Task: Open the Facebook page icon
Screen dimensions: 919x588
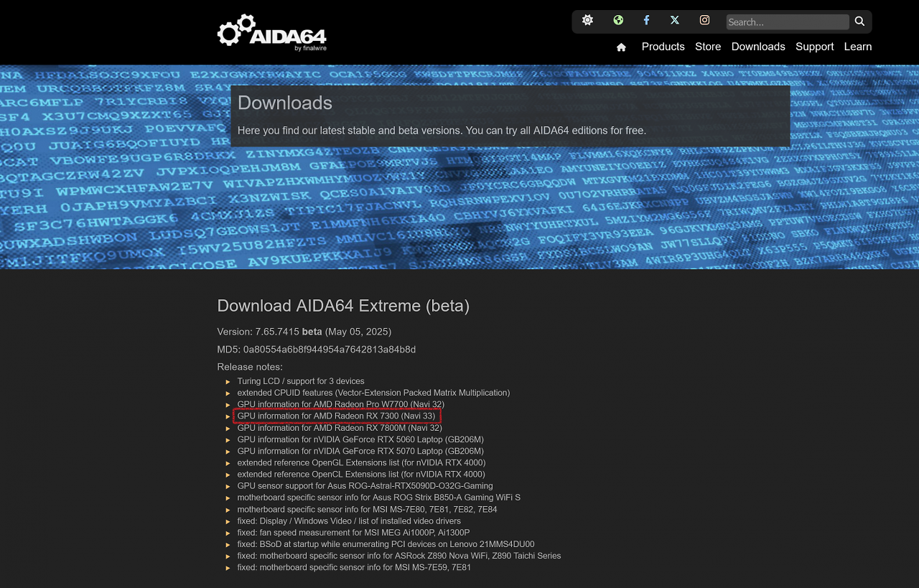Action: [x=646, y=20]
